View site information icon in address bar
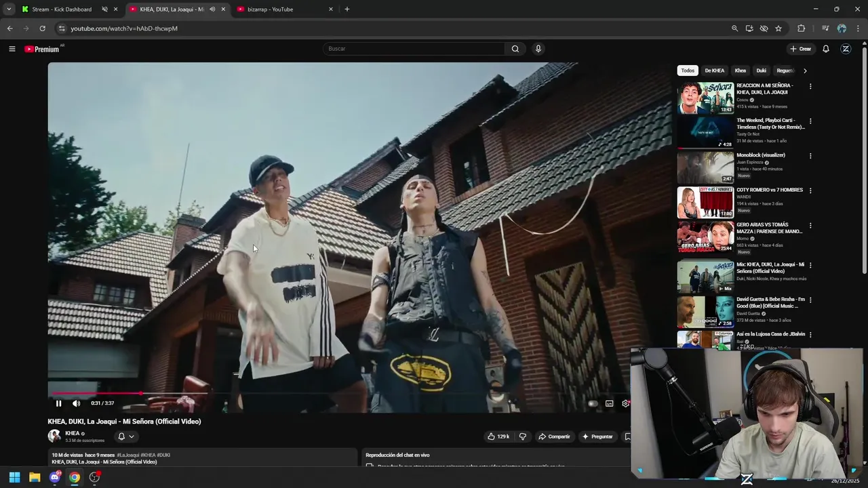868x488 pixels. (x=61, y=28)
